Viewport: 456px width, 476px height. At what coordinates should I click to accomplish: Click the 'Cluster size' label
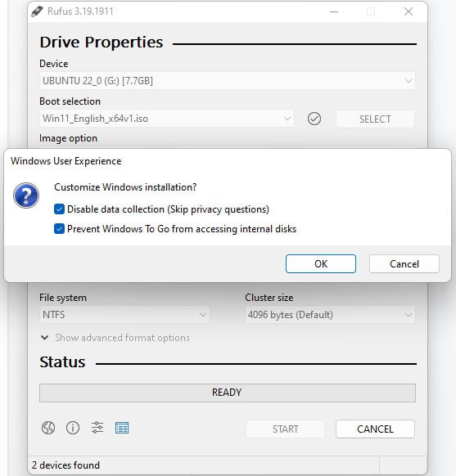tap(269, 298)
